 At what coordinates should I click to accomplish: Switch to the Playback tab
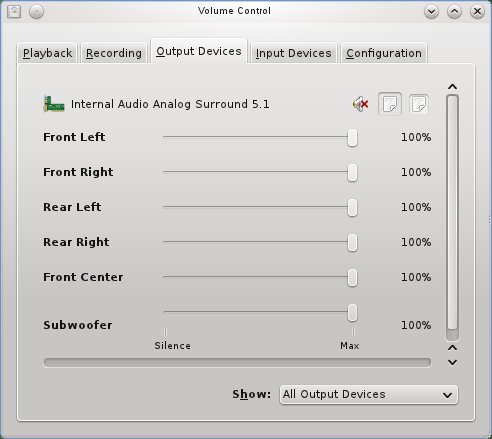pyautogui.click(x=47, y=53)
